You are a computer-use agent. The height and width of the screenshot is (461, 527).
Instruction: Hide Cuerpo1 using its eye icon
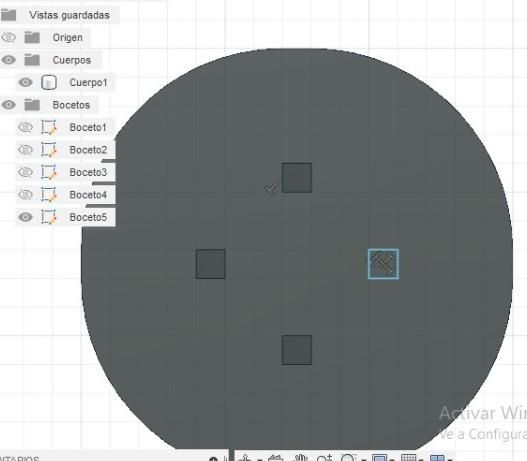coord(25,82)
